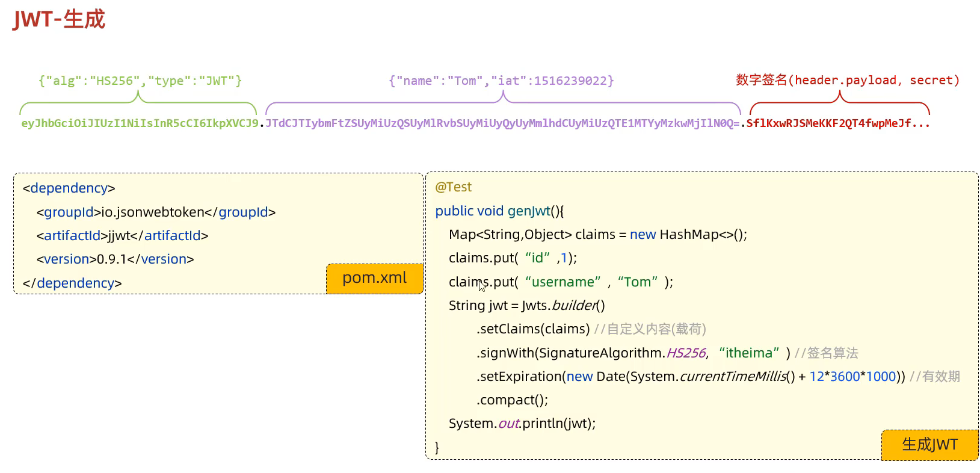Click the orange 生成JWT label
The height and width of the screenshot is (473, 980).
[x=929, y=445]
